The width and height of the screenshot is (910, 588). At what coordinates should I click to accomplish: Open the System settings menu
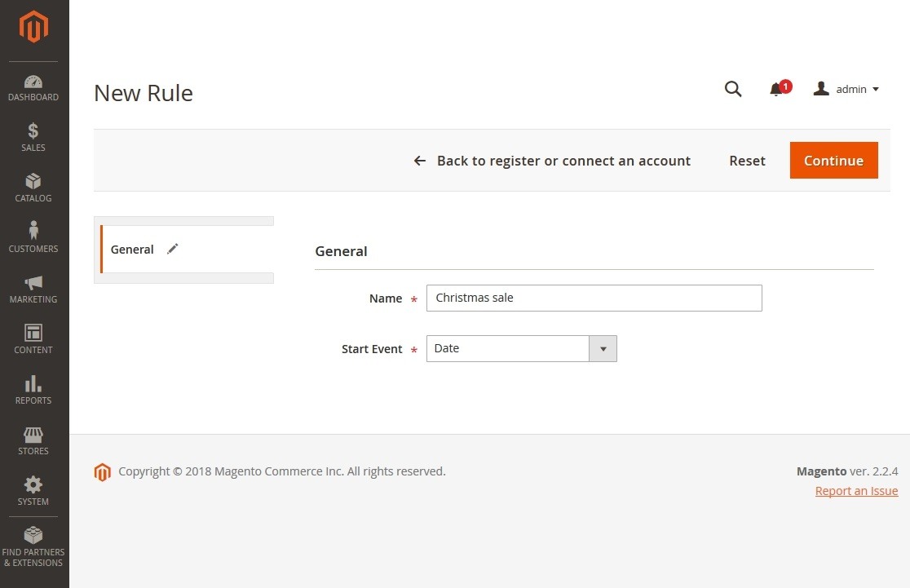point(33,491)
